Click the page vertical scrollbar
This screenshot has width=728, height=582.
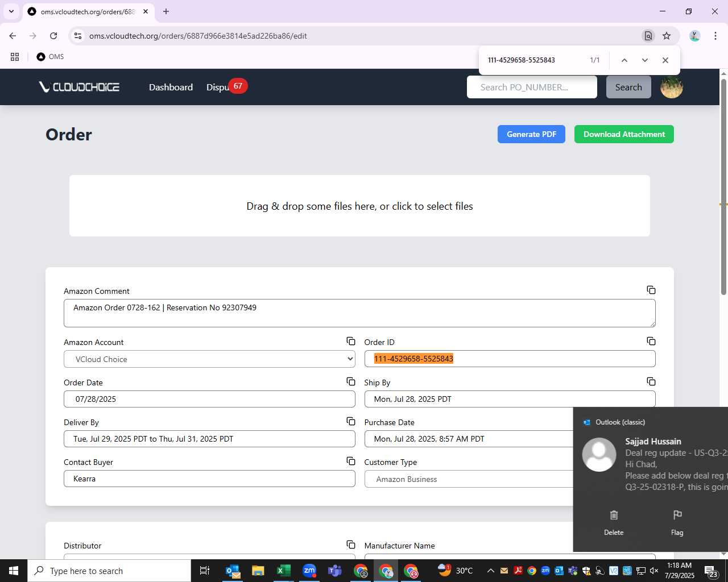point(723,188)
